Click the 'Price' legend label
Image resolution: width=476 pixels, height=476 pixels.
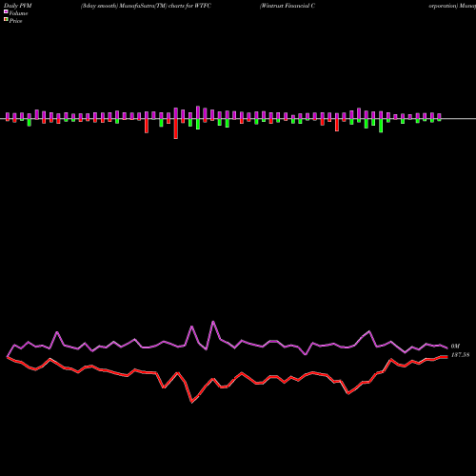point(15,21)
